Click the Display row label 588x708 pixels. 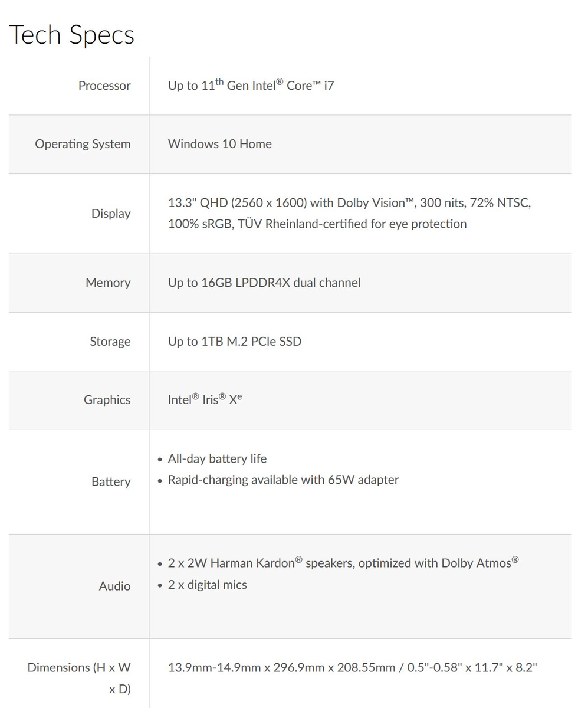111,214
